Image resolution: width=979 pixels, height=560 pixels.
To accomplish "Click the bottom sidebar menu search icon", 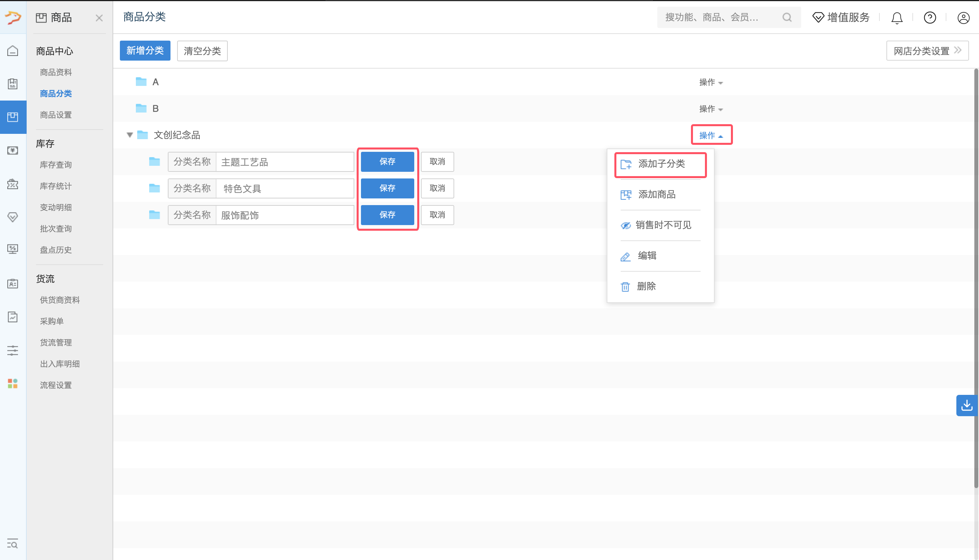I will point(13,544).
